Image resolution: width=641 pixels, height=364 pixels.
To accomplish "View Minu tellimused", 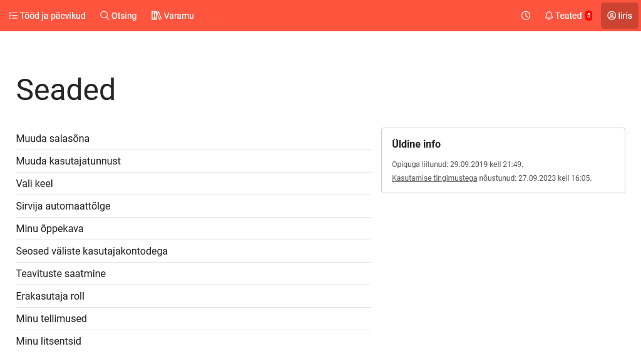I will [x=51, y=319].
